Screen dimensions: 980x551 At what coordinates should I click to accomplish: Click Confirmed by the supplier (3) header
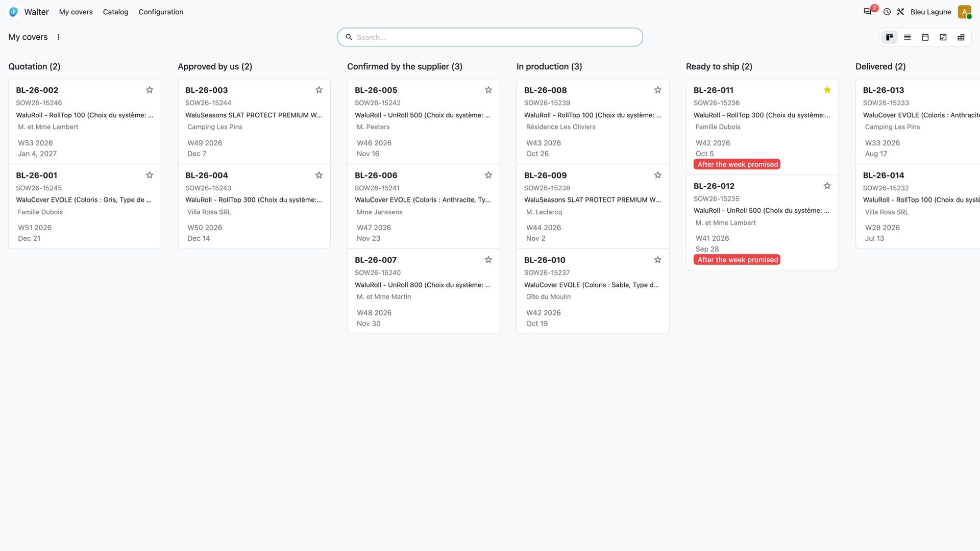point(405,66)
